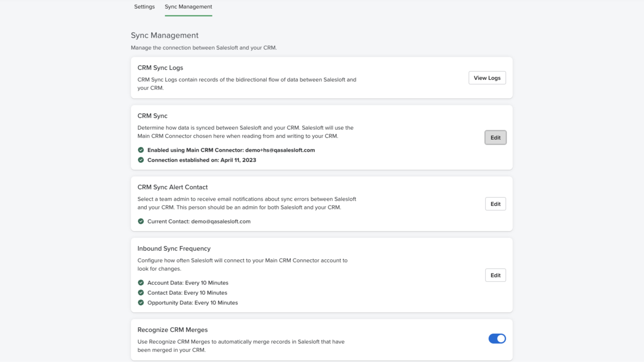Edit the Inbound Sync Frequency settings
Image resolution: width=644 pixels, height=362 pixels.
(495, 275)
